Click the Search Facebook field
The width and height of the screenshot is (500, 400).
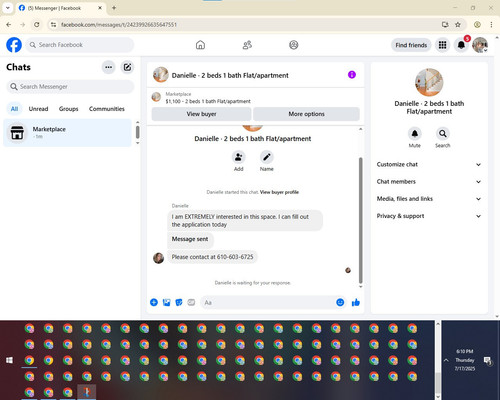tap(80, 45)
